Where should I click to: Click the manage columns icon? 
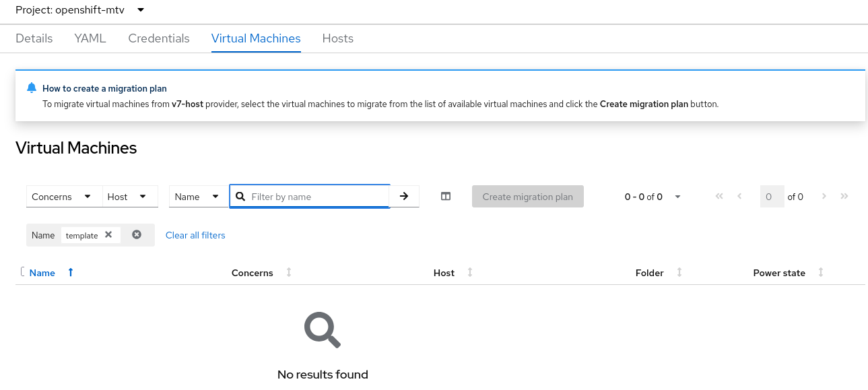pos(446,197)
